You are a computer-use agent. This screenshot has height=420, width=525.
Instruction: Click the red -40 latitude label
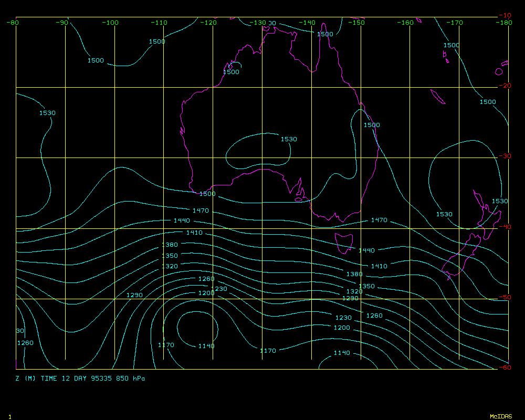coord(505,227)
